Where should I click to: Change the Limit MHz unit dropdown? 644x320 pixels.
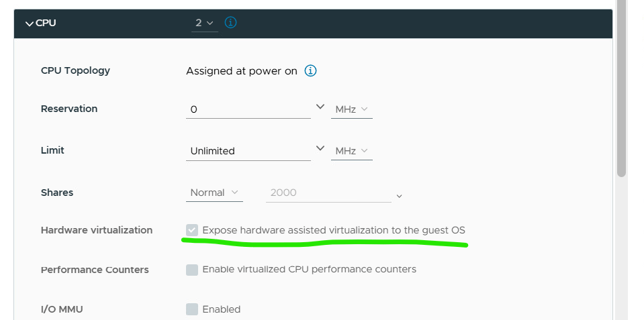coord(351,151)
